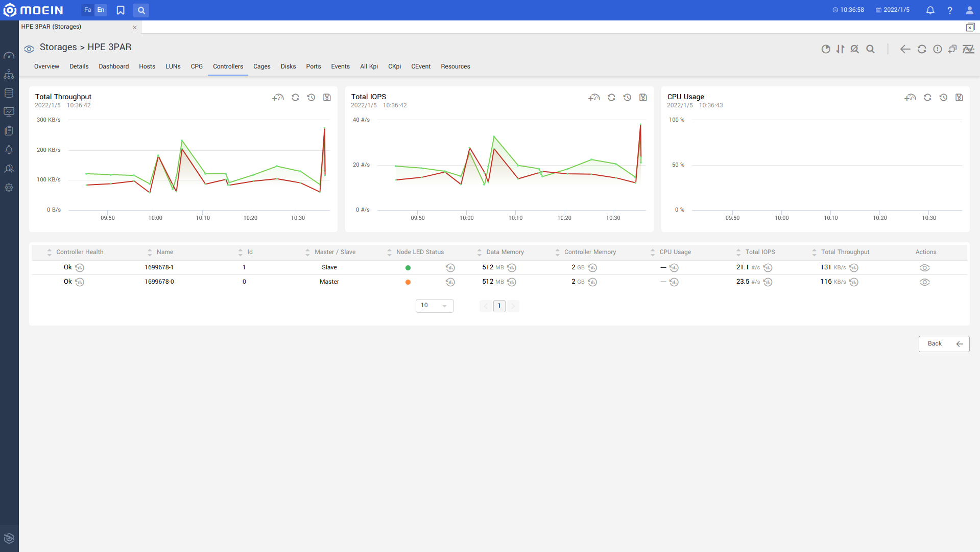Refresh the Total IOPS chart
Screen dimensions: 980x552
611,98
